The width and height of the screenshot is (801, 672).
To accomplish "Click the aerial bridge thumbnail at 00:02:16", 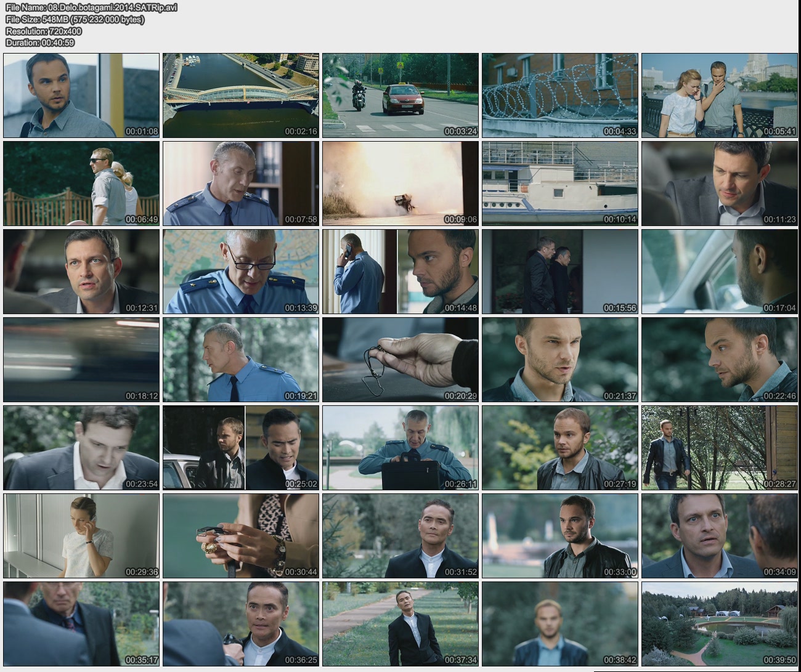I will pos(241,95).
